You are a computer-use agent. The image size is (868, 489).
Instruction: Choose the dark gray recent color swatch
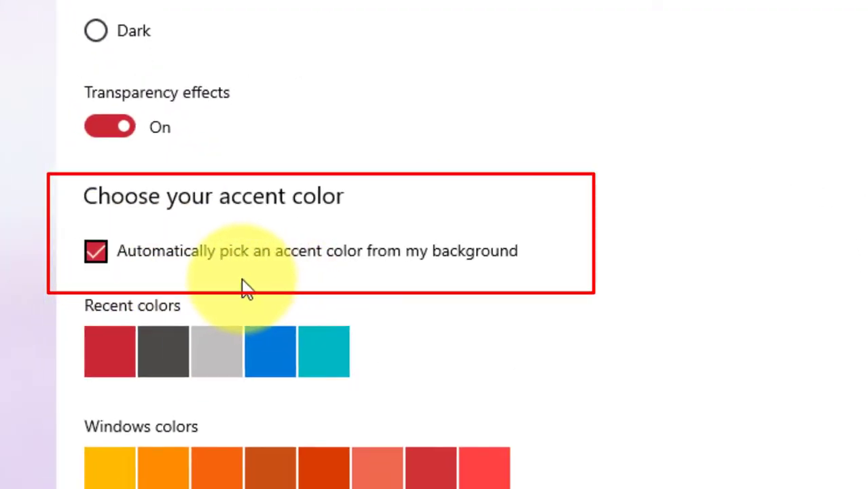point(163,351)
